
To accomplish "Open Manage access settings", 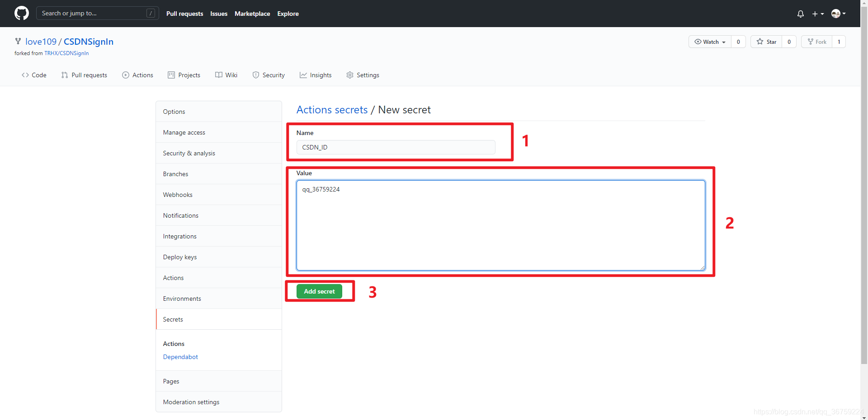I will click(x=219, y=132).
